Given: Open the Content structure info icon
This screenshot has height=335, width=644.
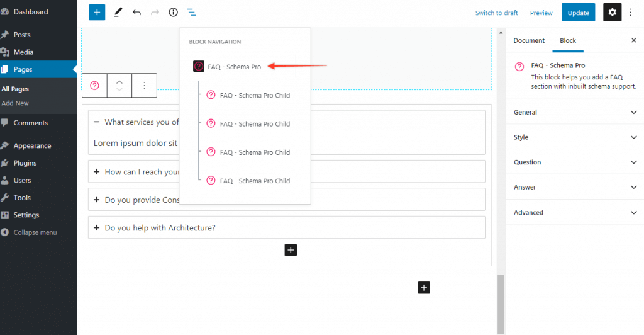Looking at the screenshot, I should [x=173, y=13].
